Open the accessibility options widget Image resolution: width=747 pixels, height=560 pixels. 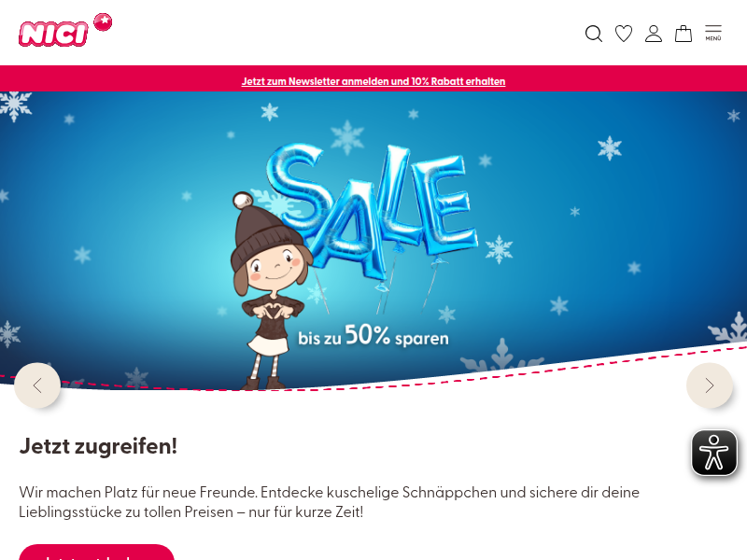point(714,453)
